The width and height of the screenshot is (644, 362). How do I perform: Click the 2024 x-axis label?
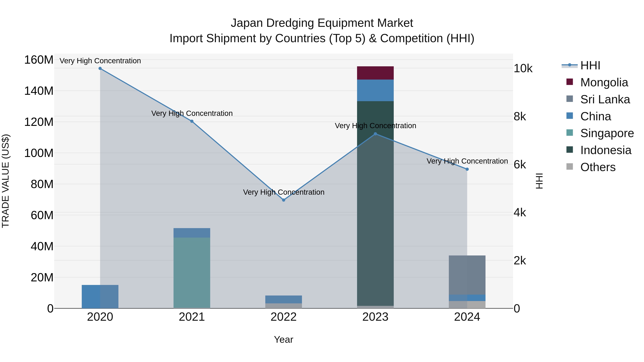pos(467,317)
